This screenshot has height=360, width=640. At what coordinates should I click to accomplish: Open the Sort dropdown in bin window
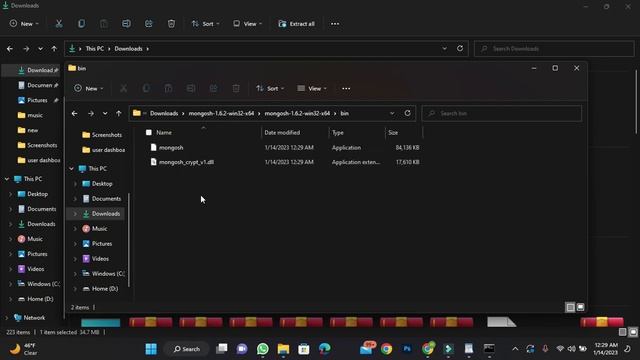tap(270, 88)
